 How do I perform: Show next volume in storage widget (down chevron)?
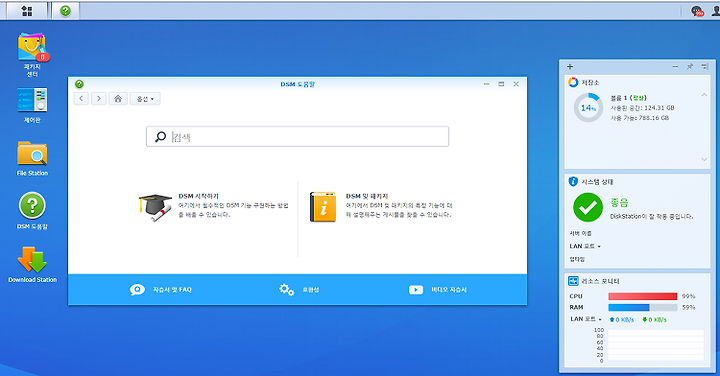pos(704,159)
